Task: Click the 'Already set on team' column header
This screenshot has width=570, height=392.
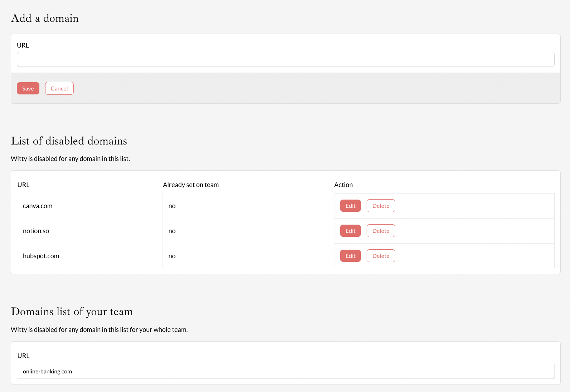Action: (190, 185)
